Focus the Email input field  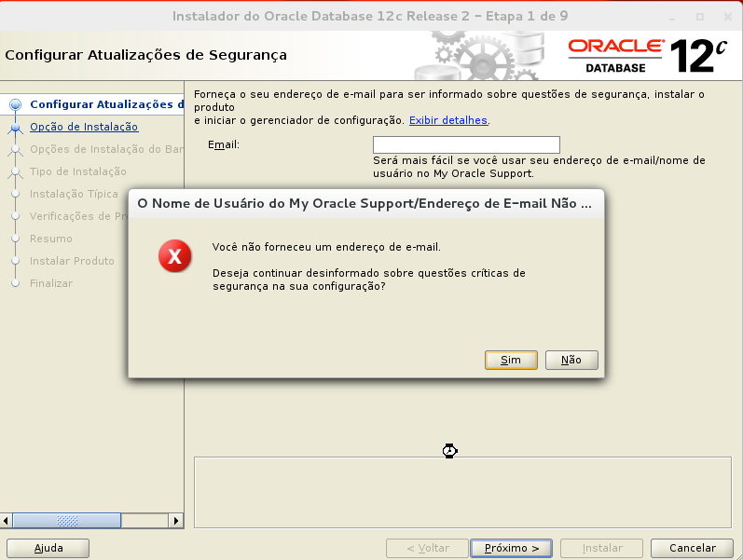(466, 144)
